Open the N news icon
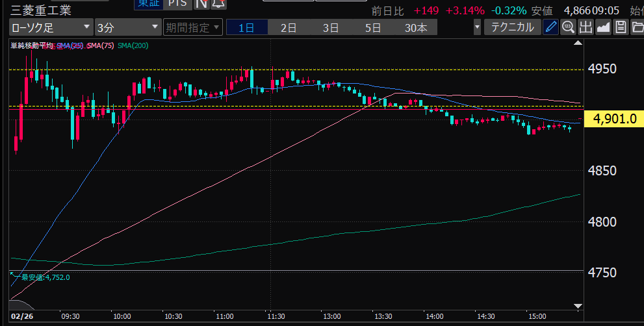 [x=201, y=4]
